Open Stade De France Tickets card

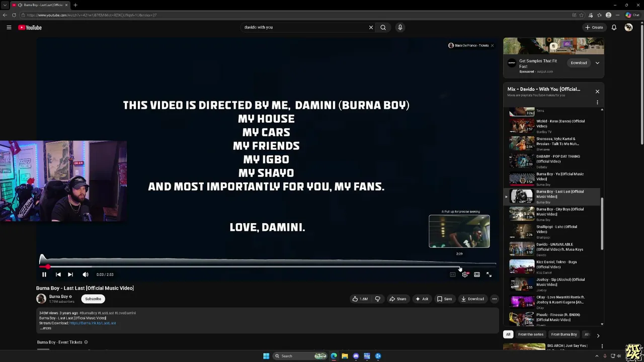tap(468, 45)
